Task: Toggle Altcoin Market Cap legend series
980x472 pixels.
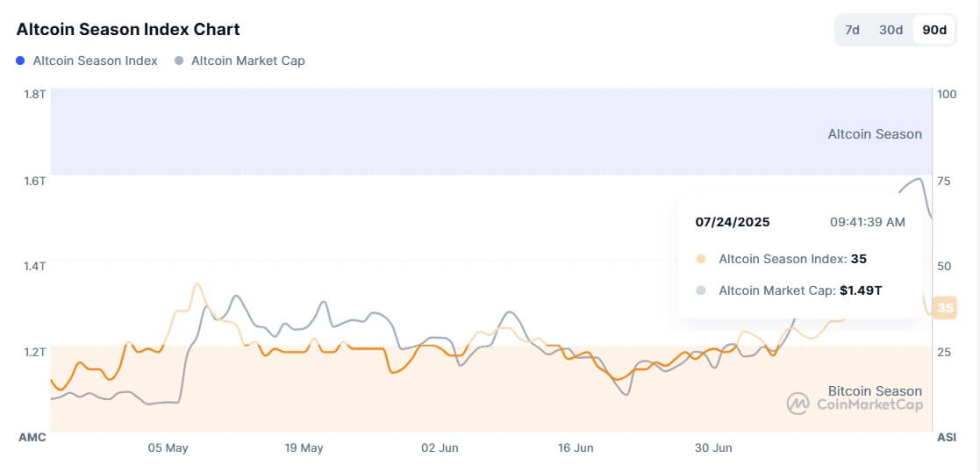Action: click(247, 61)
